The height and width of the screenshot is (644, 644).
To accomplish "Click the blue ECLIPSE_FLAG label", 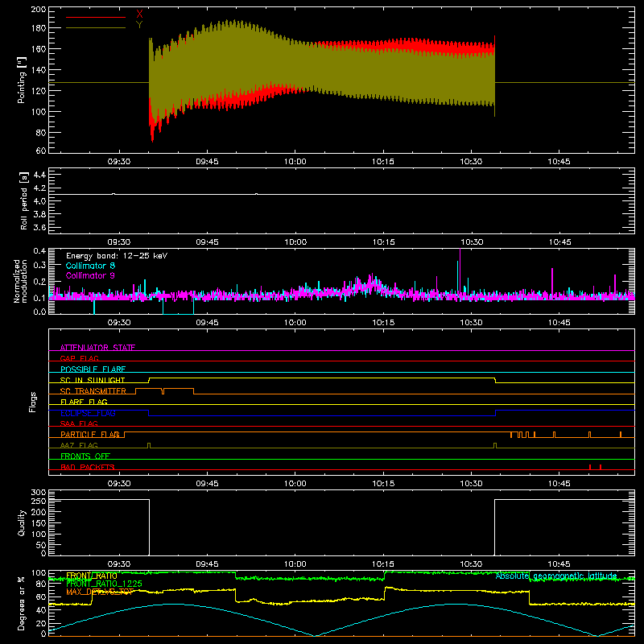I will point(88,413).
